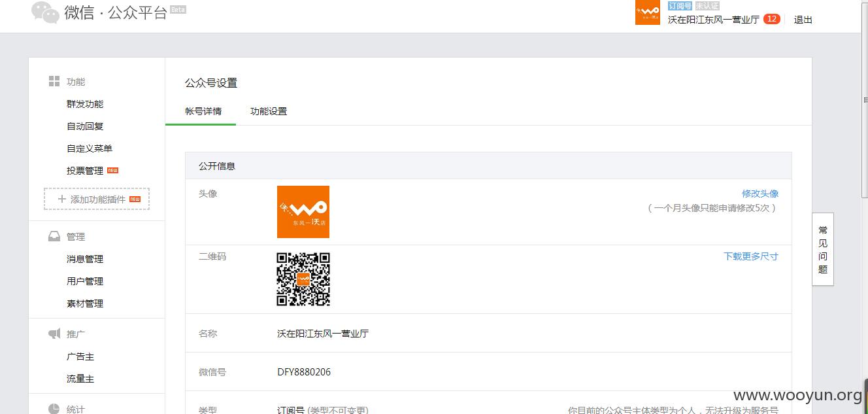This screenshot has width=868, height=414.
Task: Click 退出 to log out
Action: [x=803, y=20]
